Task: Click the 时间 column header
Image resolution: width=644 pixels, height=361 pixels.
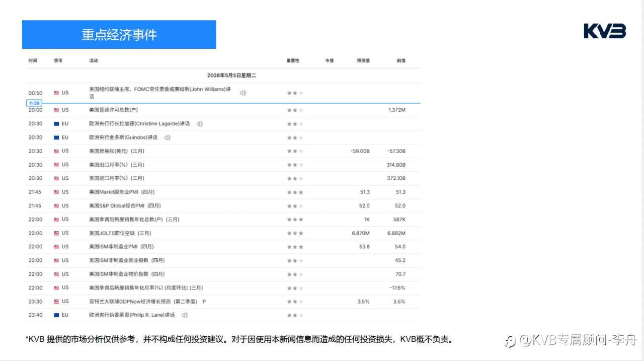Action: pyautogui.click(x=33, y=60)
